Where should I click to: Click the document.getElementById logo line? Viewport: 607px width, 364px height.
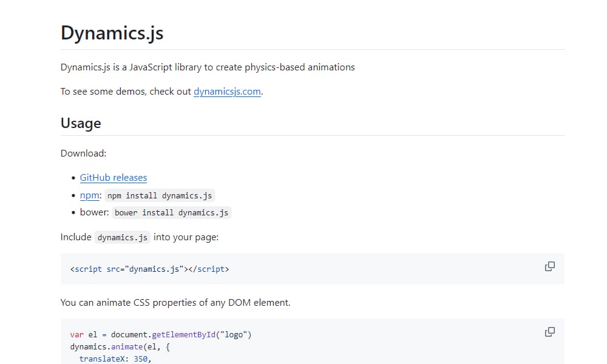161,334
